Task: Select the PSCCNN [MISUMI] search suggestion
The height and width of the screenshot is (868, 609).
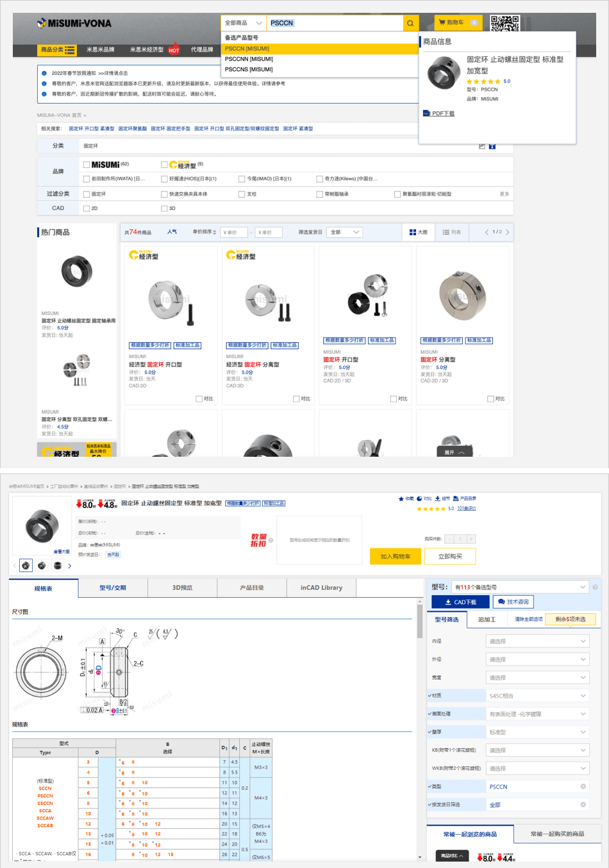Action: (249, 59)
